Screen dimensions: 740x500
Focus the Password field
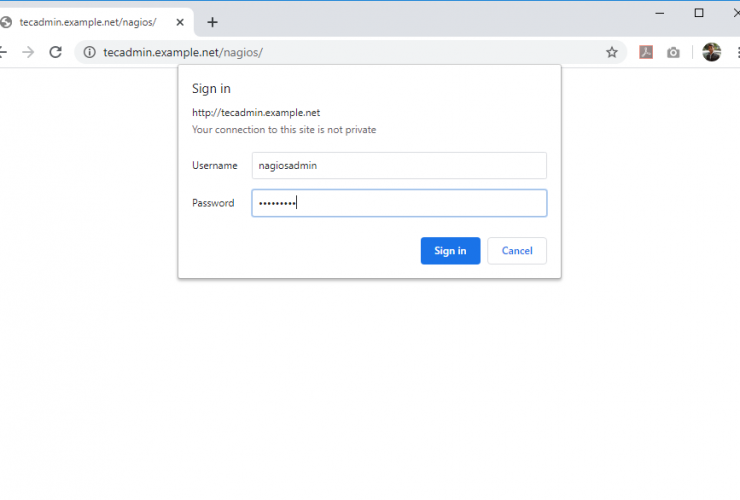tap(399, 203)
